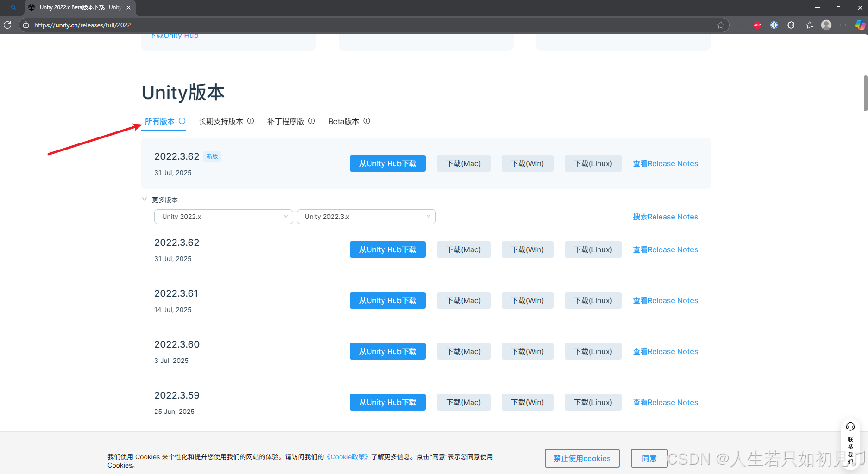868x474 pixels.
Task: Click the partially visible 下载Unity Hub link
Action: (x=175, y=36)
